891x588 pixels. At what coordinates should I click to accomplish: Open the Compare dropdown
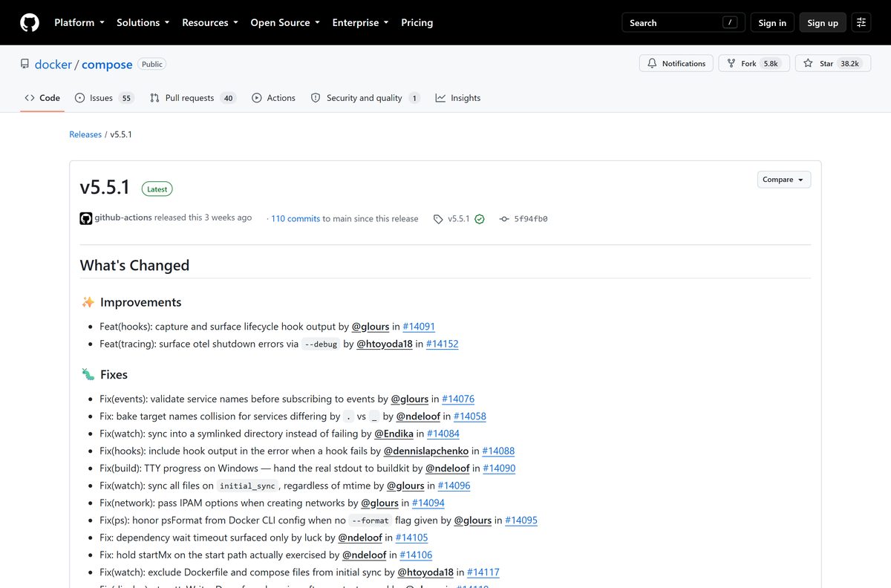click(784, 180)
